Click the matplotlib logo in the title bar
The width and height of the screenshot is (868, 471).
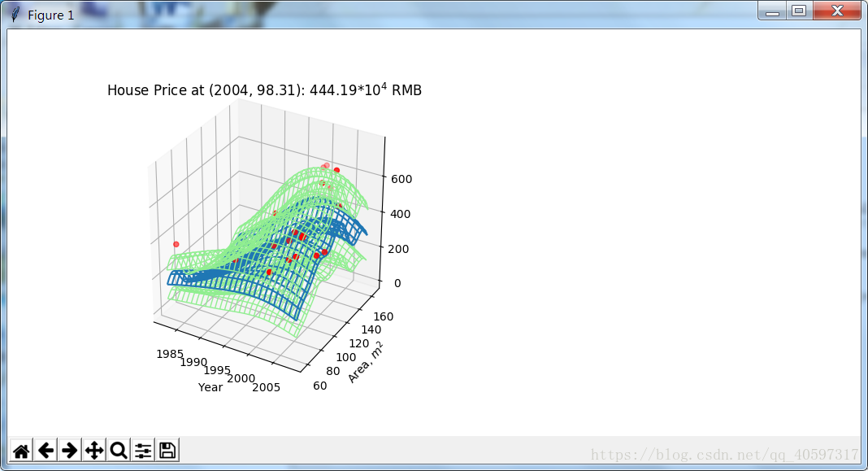click(x=14, y=13)
